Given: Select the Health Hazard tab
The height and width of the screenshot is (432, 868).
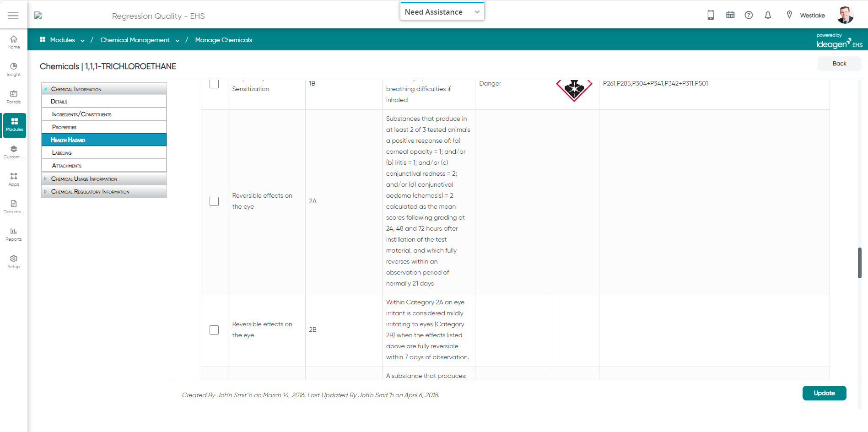Looking at the screenshot, I should pyautogui.click(x=104, y=140).
